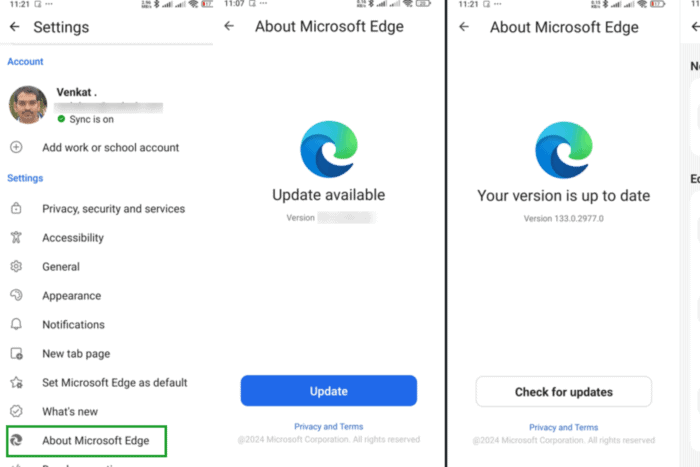Select Set Microsoft Edge as default
The height and width of the screenshot is (467, 700).
(114, 383)
